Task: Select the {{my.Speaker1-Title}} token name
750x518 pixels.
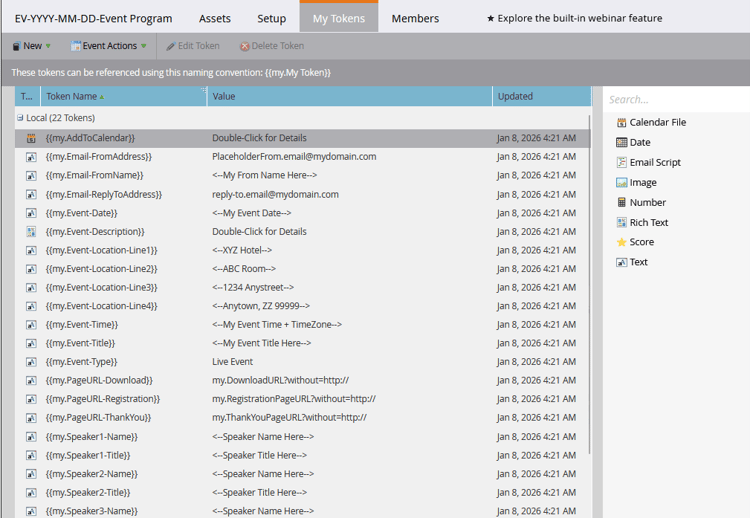Action: [x=88, y=455]
